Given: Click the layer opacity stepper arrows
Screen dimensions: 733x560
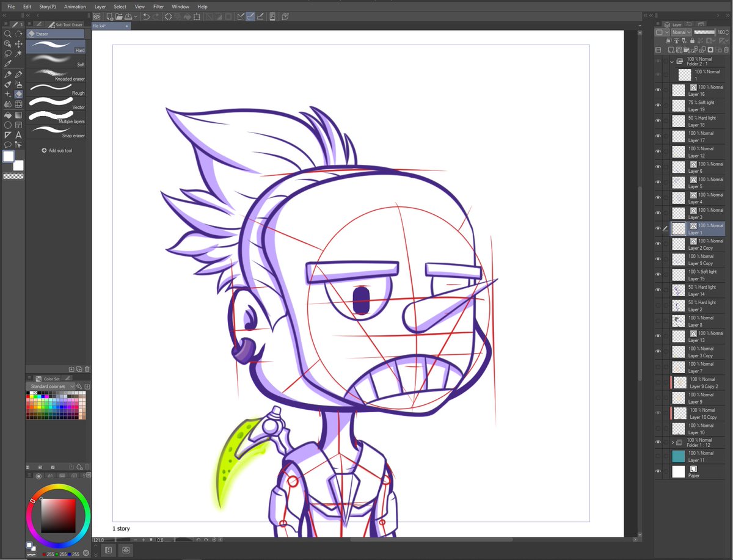Looking at the screenshot, I should tap(728, 32).
